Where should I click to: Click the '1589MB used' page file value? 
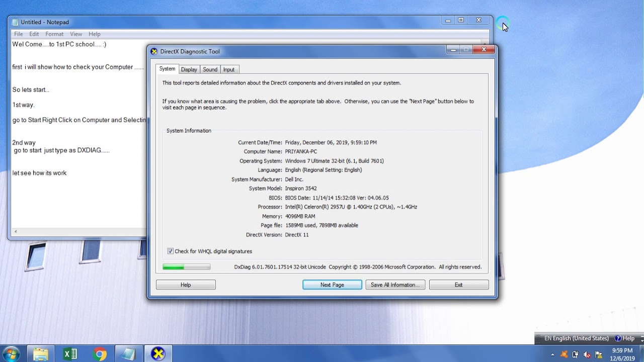[321, 225]
